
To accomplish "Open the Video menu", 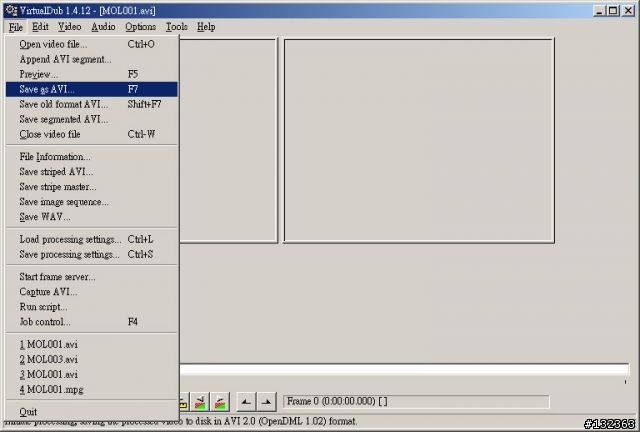I will pos(69,27).
